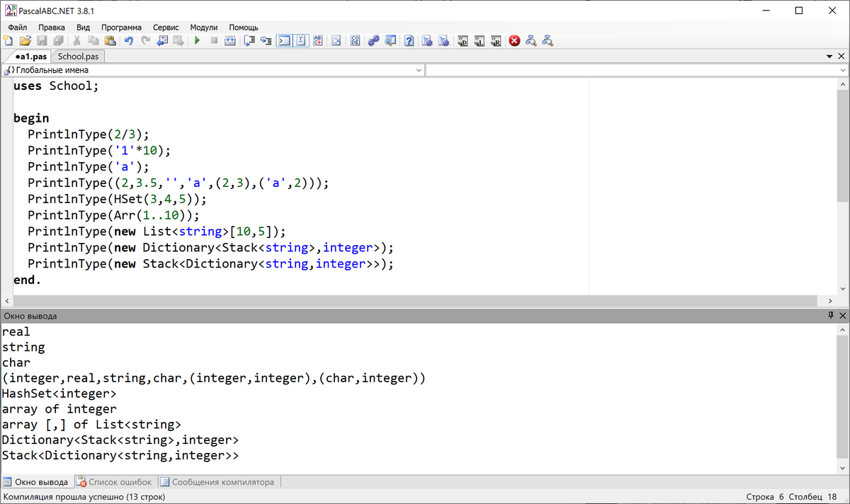Viewport: 850px width, 504px height.
Task: Click the 'Строка 6' status indicator
Action: (x=766, y=497)
